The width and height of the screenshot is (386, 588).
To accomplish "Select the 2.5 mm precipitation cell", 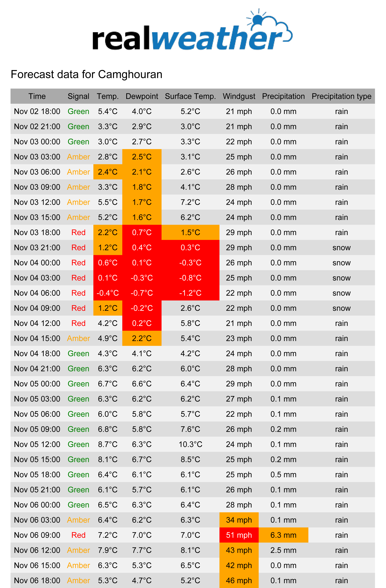I will tap(284, 550).
